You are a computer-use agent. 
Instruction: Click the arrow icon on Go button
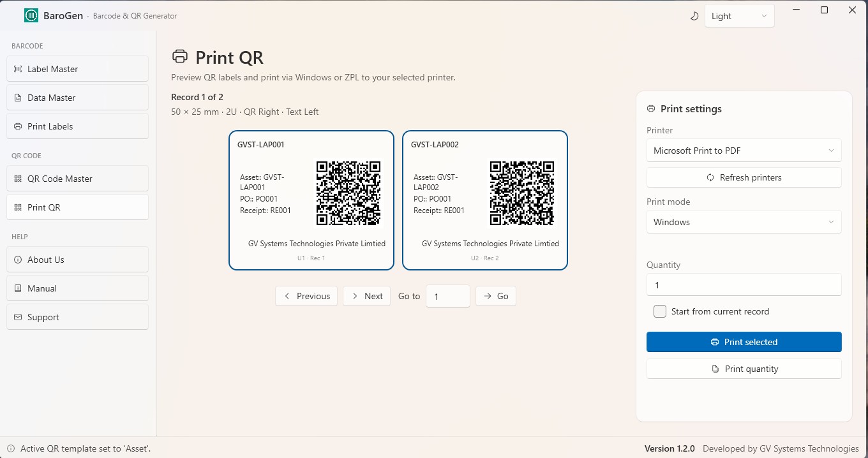(x=488, y=296)
